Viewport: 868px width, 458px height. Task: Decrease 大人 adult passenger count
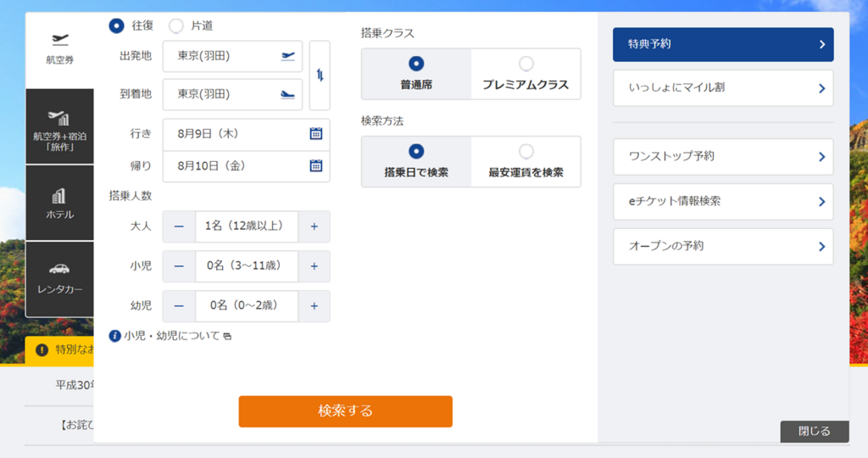coord(179,226)
